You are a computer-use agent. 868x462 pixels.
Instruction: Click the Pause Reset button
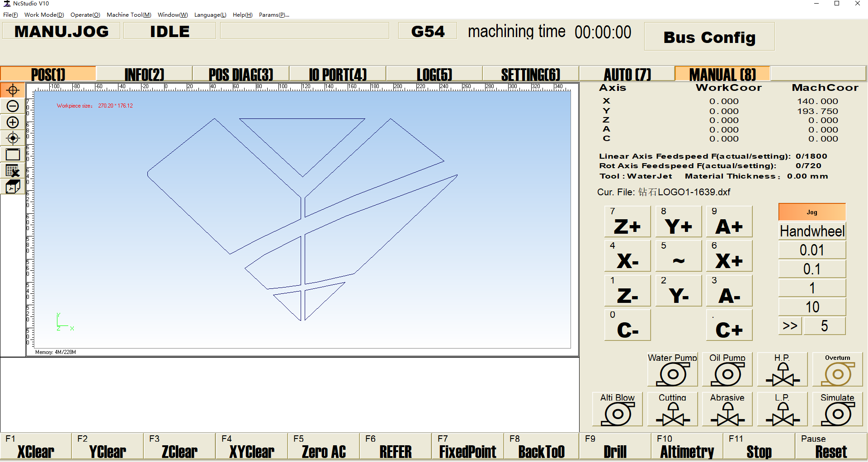(x=831, y=447)
